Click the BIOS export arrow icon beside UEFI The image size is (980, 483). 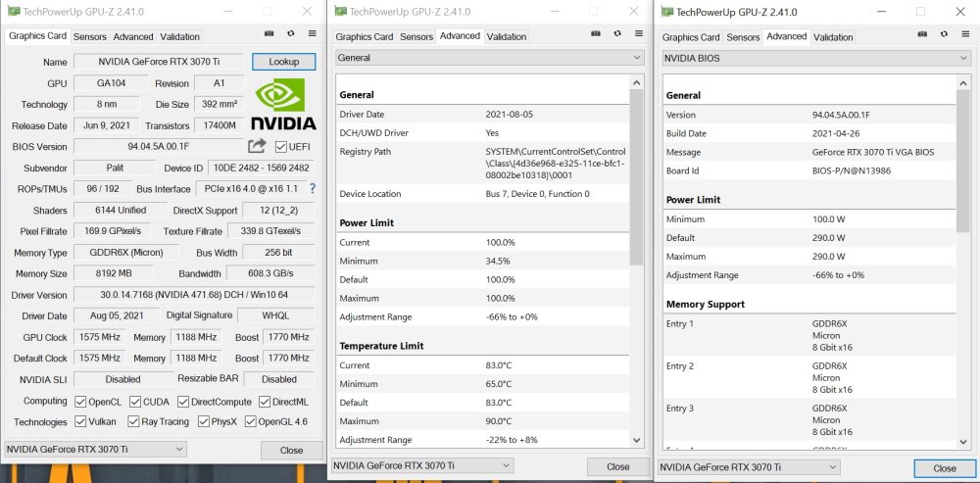(x=257, y=146)
